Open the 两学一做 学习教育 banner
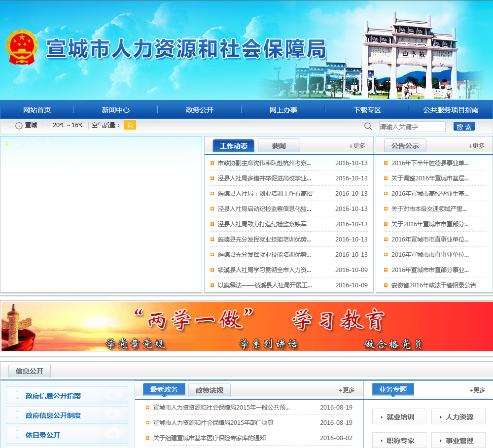The width and height of the screenshot is (493, 448). pyautogui.click(x=247, y=326)
